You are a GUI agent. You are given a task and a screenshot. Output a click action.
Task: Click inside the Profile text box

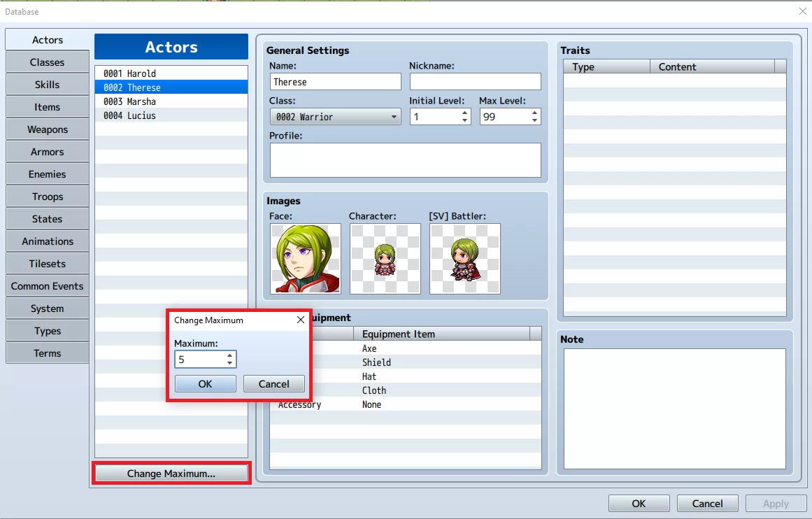[406, 160]
